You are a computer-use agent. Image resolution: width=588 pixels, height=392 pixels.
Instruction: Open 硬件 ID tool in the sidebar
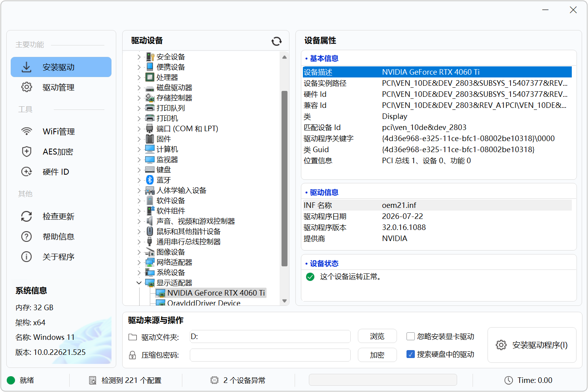[x=61, y=172]
